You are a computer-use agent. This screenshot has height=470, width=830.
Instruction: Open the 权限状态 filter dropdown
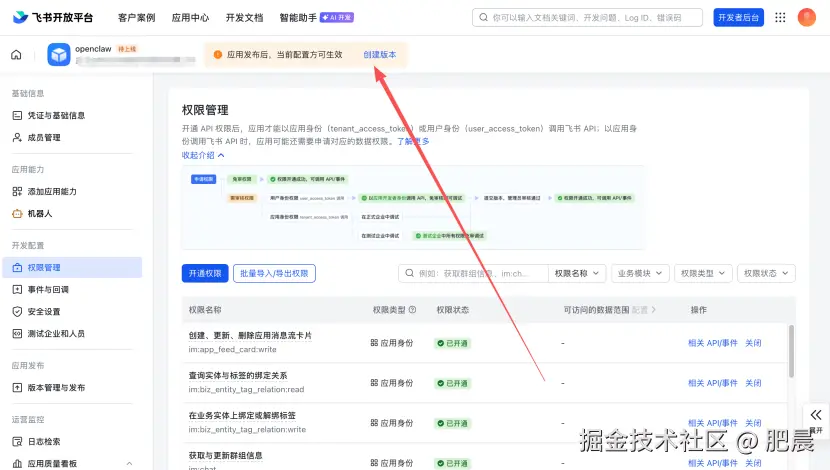click(x=766, y=273)
